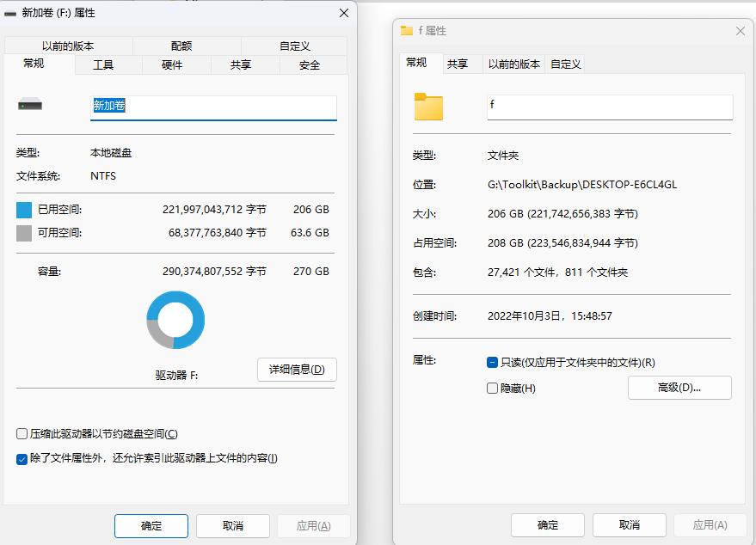
Task: Click the 详细信息 details button
Action: click(297, 370)
